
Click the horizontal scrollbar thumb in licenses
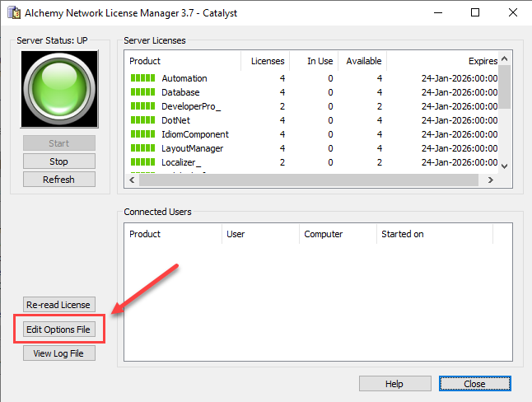point(309,180)
